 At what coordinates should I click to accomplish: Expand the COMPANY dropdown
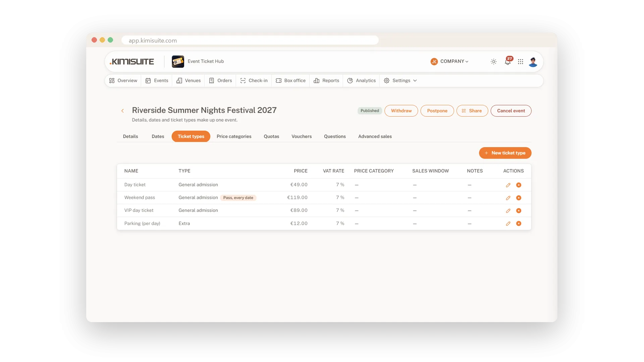[x=449, y=61]
